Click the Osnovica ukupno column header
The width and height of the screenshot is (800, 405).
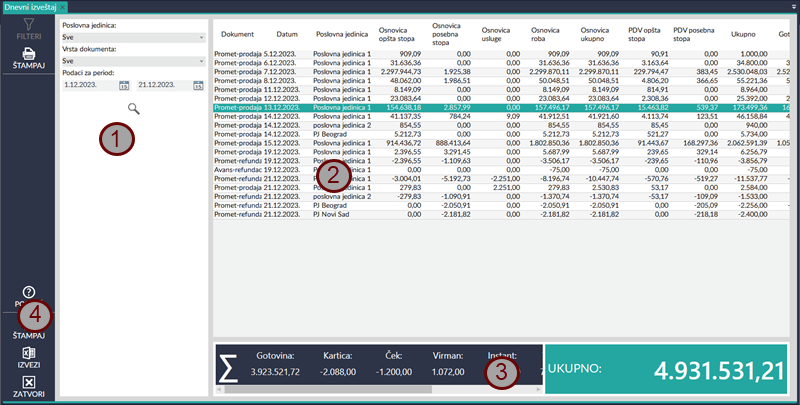click(595, 34)
